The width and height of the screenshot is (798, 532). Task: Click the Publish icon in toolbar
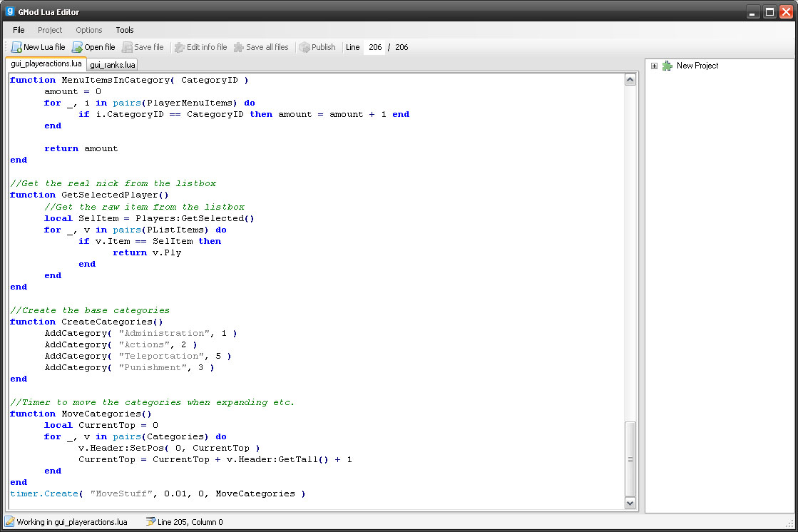305,47
